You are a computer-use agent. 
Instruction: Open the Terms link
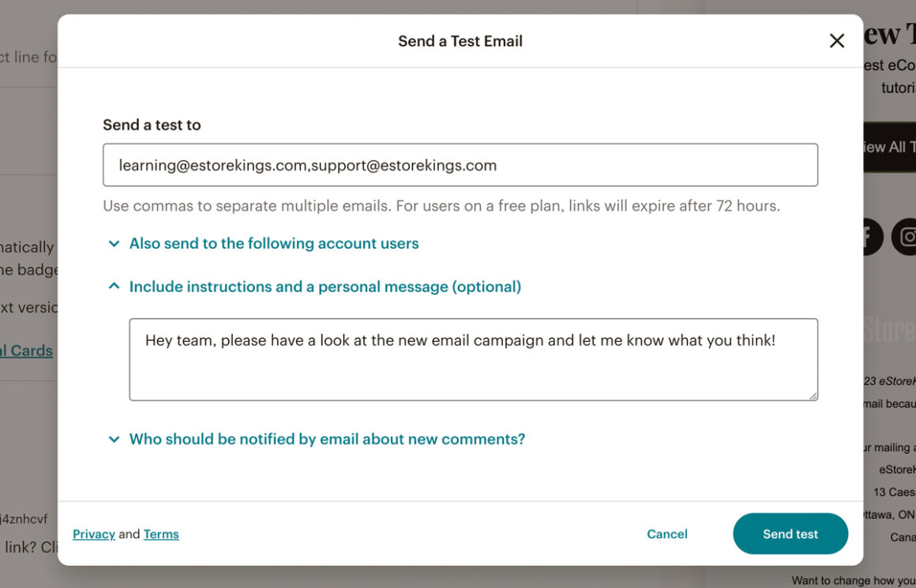[x=161, y=534]
